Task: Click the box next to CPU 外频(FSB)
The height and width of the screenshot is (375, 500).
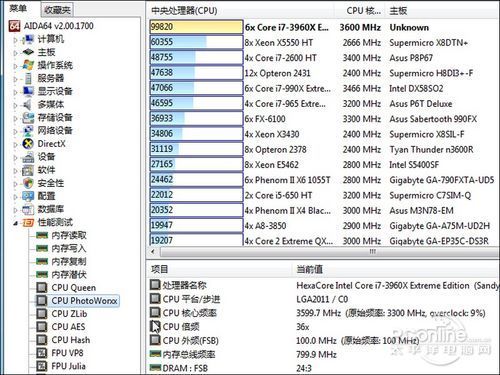Action: pos(155,340)
